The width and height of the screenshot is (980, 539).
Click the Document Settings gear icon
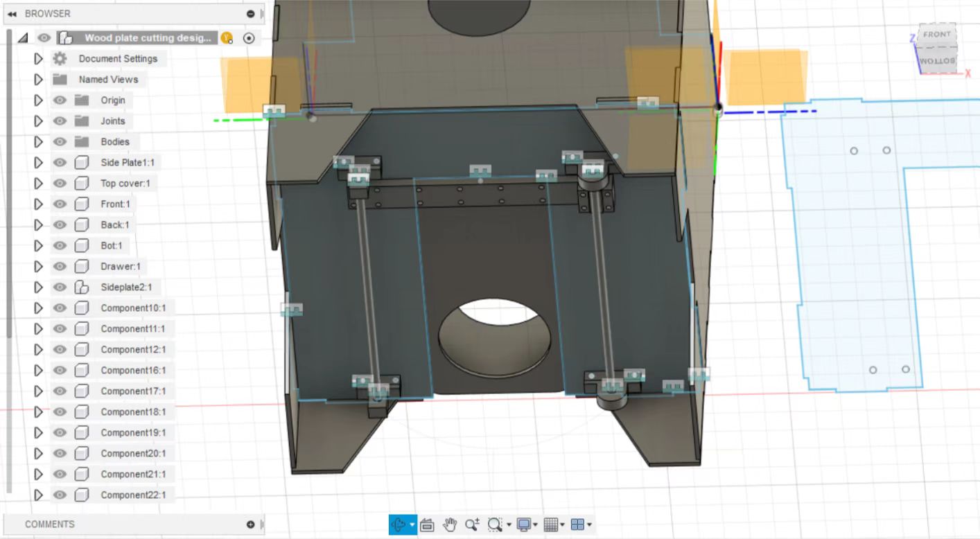point(60,59)
